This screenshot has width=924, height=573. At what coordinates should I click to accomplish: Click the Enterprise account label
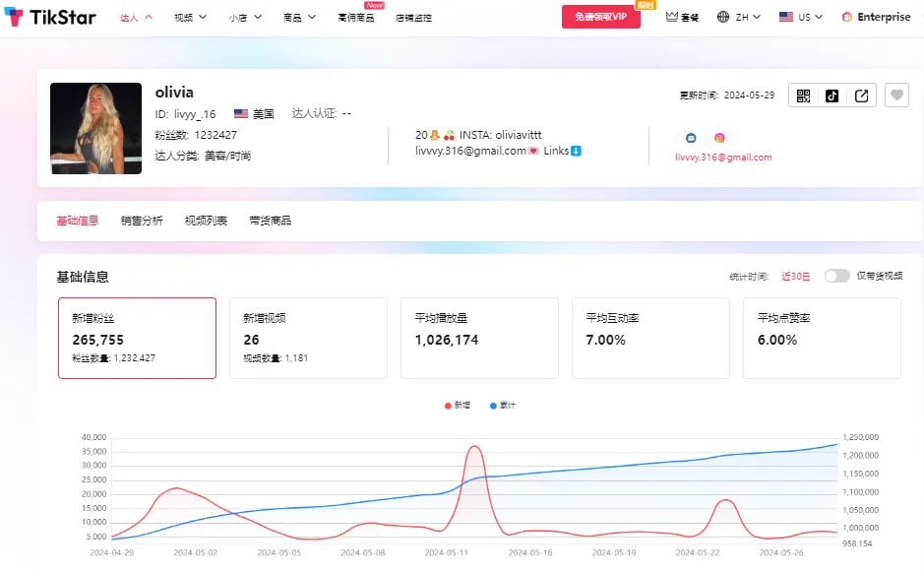884,17
